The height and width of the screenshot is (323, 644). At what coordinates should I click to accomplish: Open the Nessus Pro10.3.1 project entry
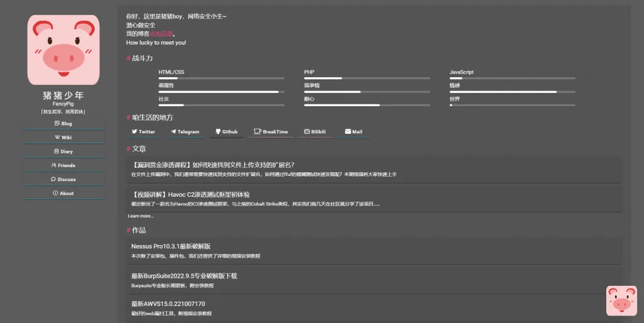click(x=171, y=246)
